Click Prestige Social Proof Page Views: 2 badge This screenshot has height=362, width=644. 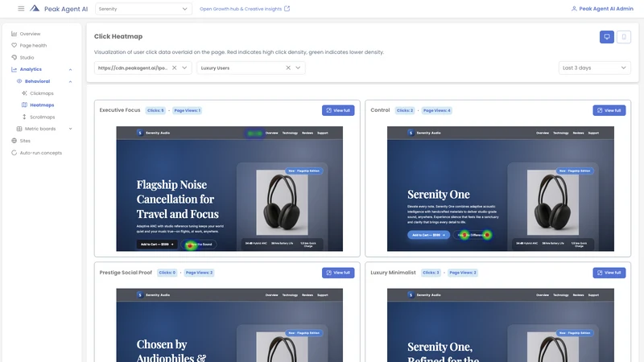(199, 273)
